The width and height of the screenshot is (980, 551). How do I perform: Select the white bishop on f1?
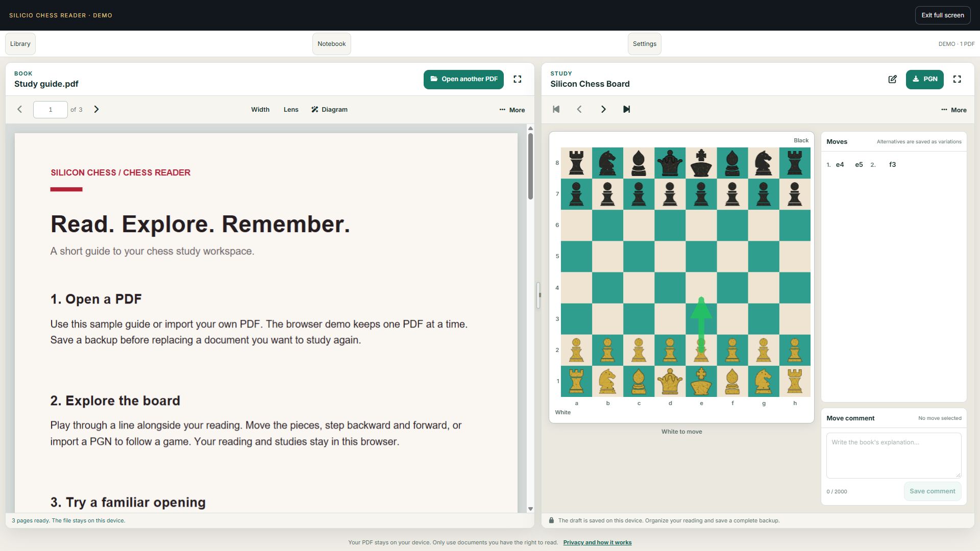coord(732,381)
